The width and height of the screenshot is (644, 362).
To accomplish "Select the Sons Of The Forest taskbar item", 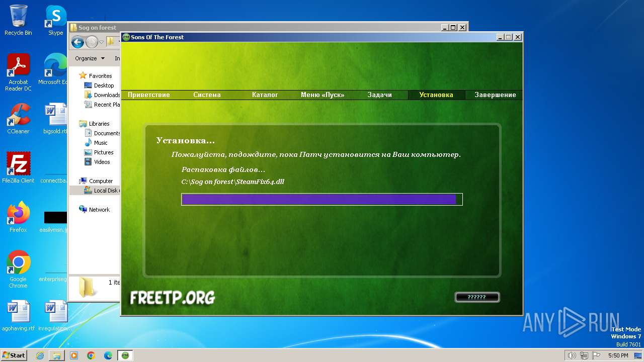I will coord(125,355).
